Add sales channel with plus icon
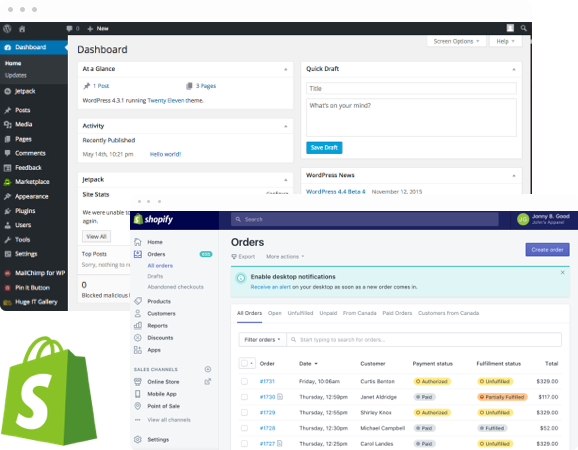Image resolution: width=578 pixels, height=450 pixels. [208, 369]
